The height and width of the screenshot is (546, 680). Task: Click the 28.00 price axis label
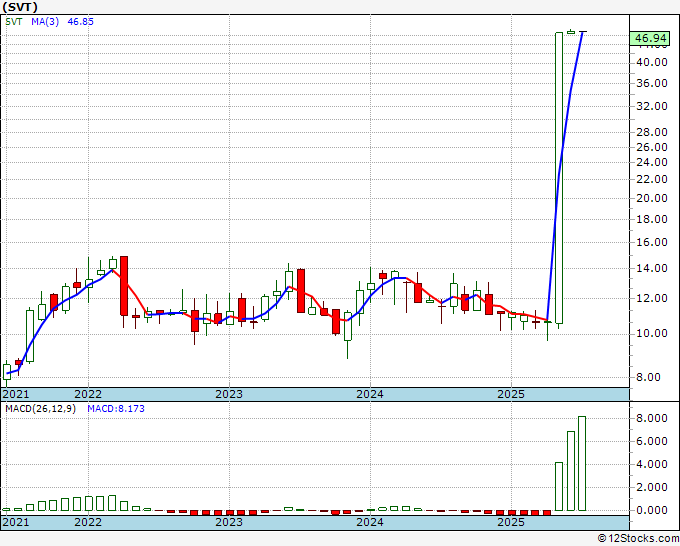click(652, 132)
